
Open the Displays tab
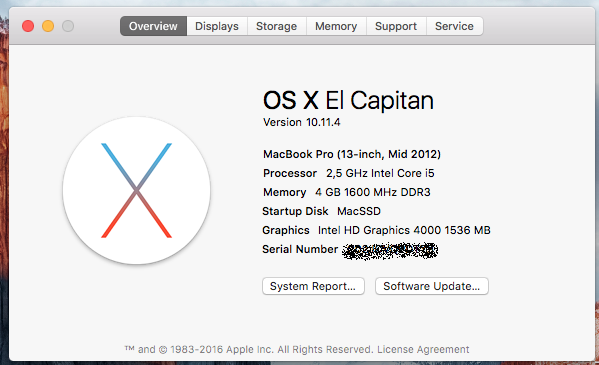tap(217, 26)
